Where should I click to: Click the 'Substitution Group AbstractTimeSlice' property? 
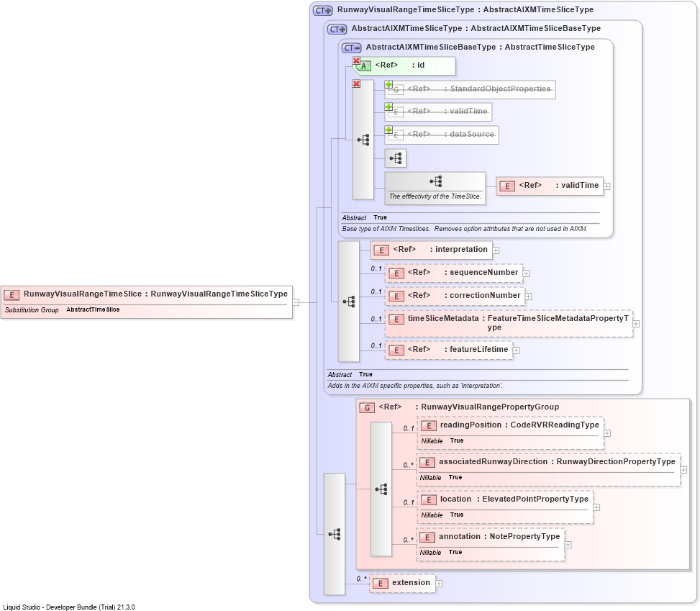[63, 310]
